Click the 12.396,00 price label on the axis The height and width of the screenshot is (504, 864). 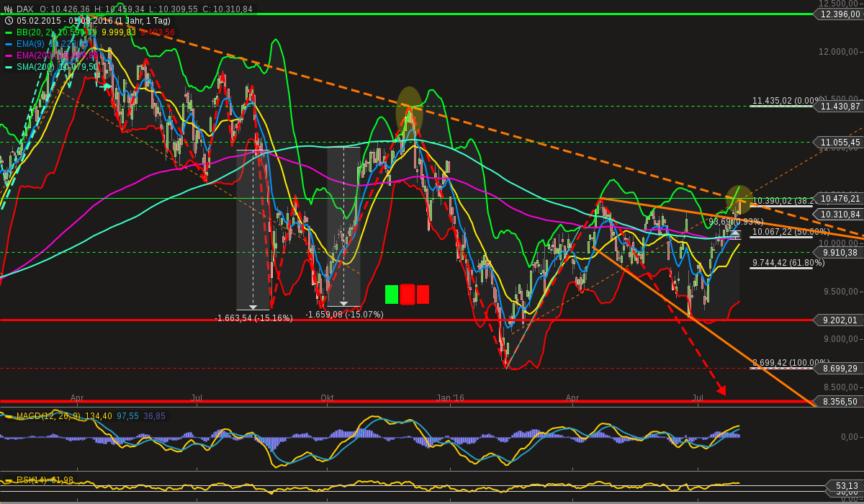pyautogui.click(x=839, y=14)
